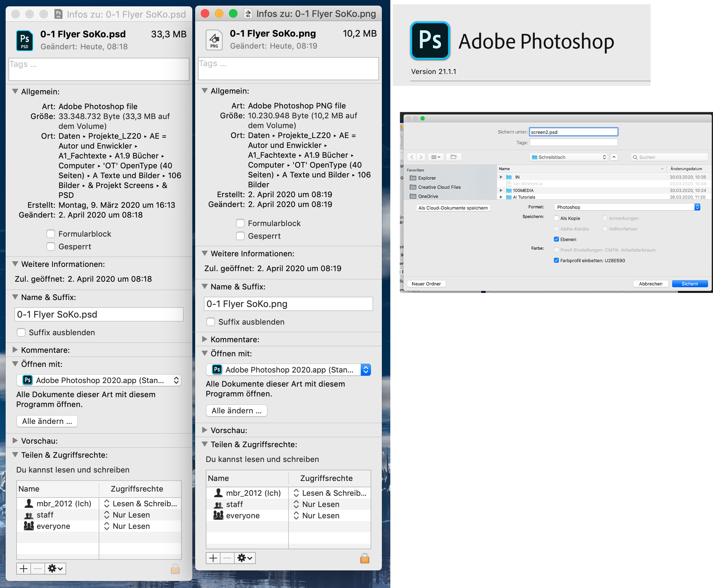Image resolution: width=713 pixels, height=588 pixels.
Task: Collapse Allgemein section in PSD info window
Action: coord(15,92)
